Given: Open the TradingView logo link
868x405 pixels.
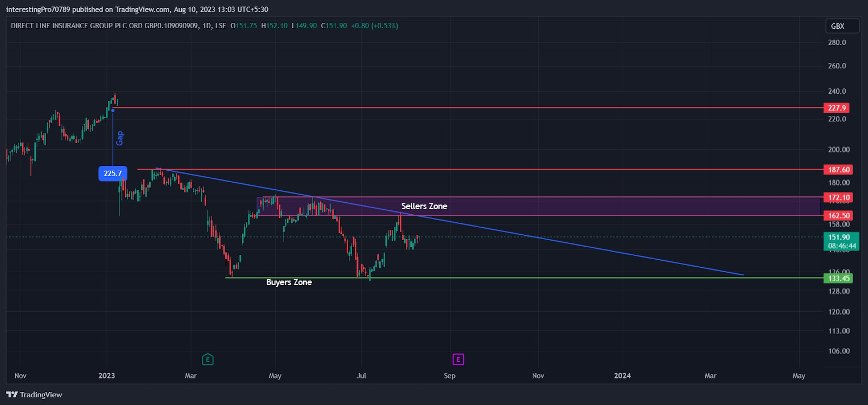Looking at the screenshot, I should tap(34, 395).
